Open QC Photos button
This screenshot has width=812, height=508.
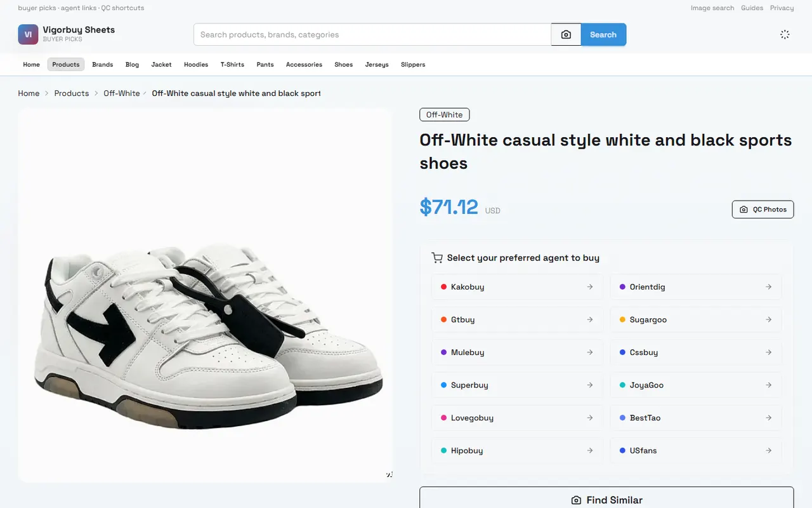click(x=763, y=210)
